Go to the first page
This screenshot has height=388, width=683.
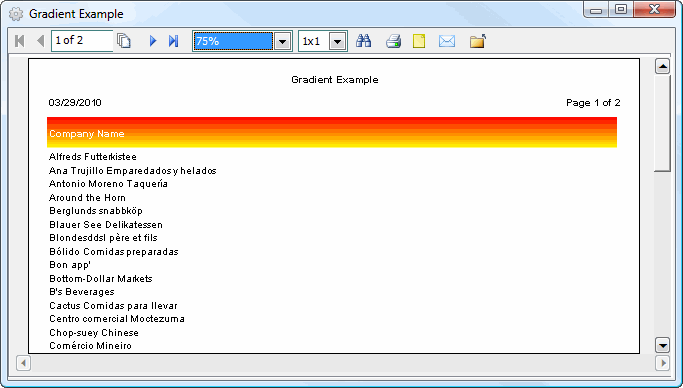coord(19,41)
